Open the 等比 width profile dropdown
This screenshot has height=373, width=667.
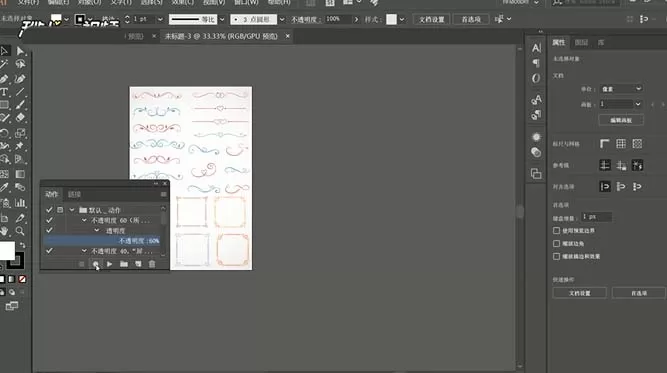(x=222, y=19)
